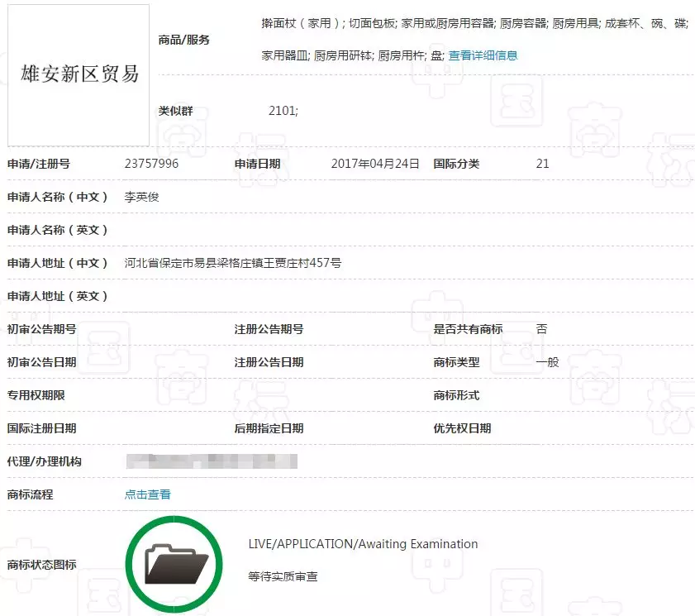Click the 是否共有商标 value 否
The width and height of the screenshot is (695, 616).
click(x=543, y=329)
